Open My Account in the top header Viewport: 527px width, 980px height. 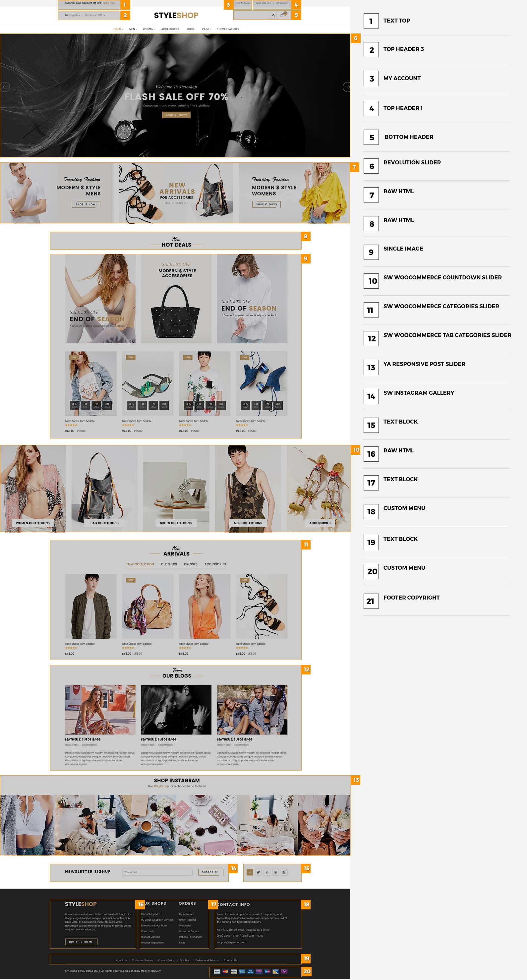tap(243, 3)
